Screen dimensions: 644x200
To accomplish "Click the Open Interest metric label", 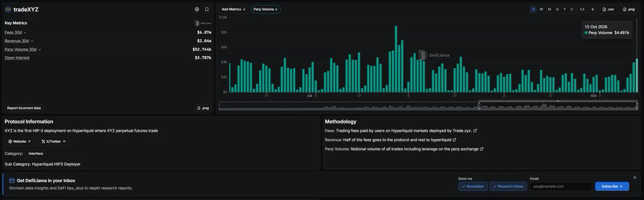I will (x=17, y=58).
